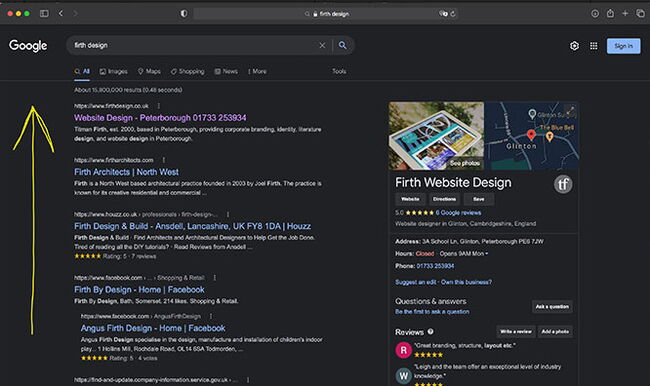The height and width of the screenshot is (386, 650).
Task: Click the See photos thumbnail
Action: 436,136
